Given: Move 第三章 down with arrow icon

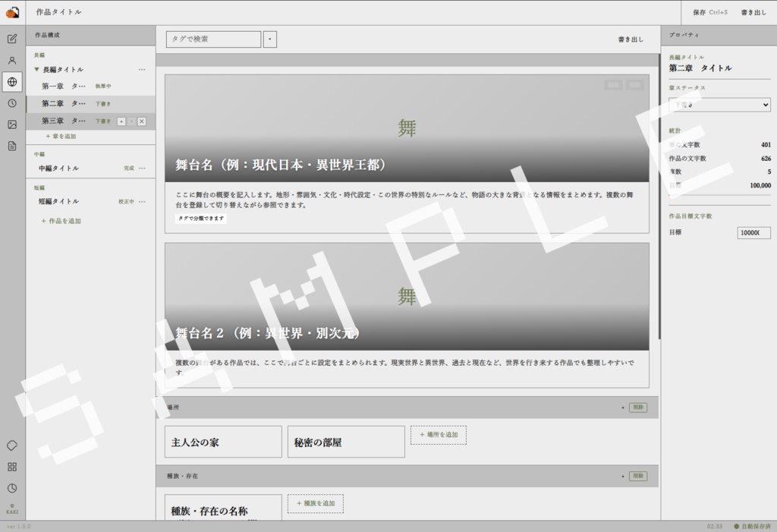Looking at the screenshot, I should [x=132, y=121].
